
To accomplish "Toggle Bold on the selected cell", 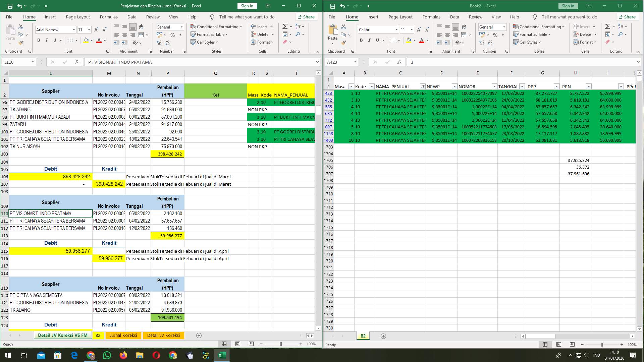I will point(38,40).
